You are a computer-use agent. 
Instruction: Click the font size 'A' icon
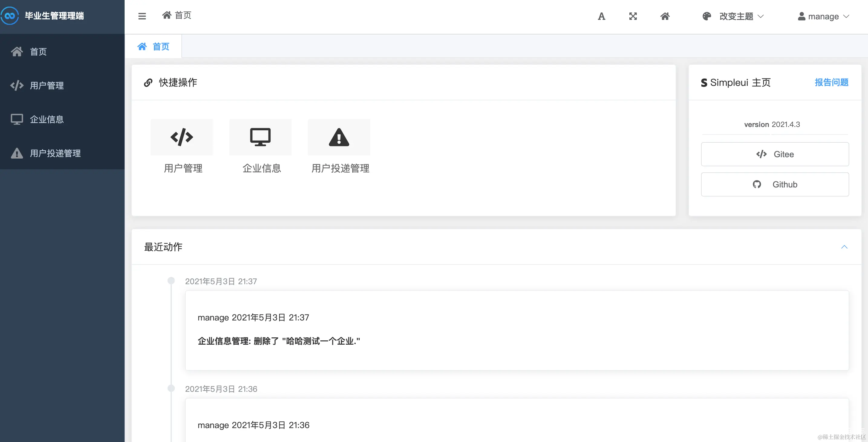[602, 16]
